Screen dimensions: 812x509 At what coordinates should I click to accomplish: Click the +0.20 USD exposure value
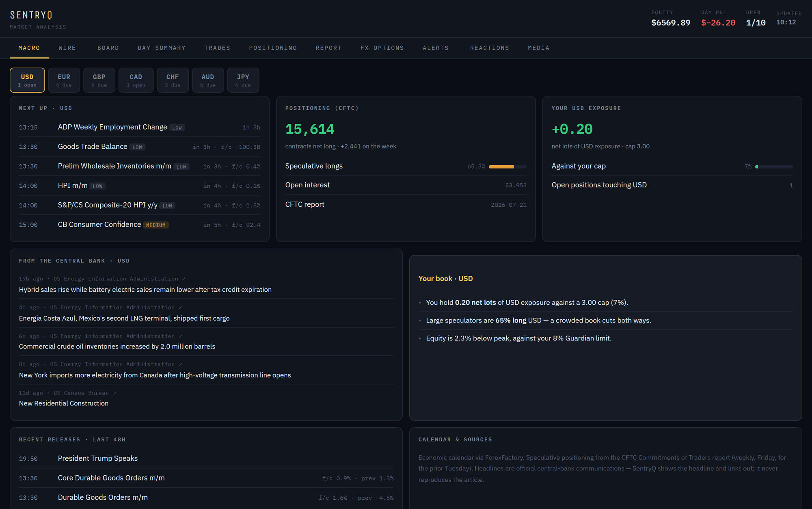point(572,129)
